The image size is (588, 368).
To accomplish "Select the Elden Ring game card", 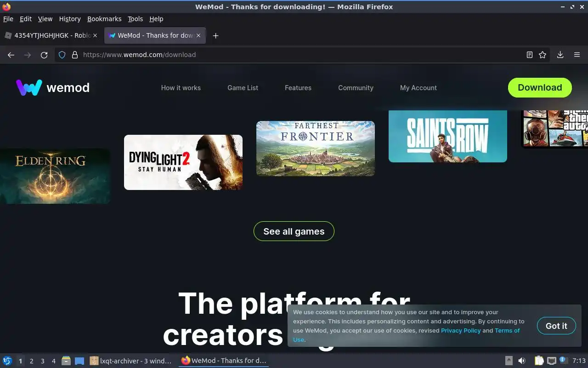I will (55, 176).
